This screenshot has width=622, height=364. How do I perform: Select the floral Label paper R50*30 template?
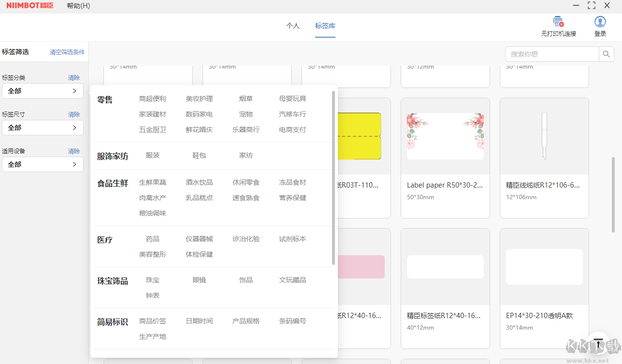pos(445,136)
